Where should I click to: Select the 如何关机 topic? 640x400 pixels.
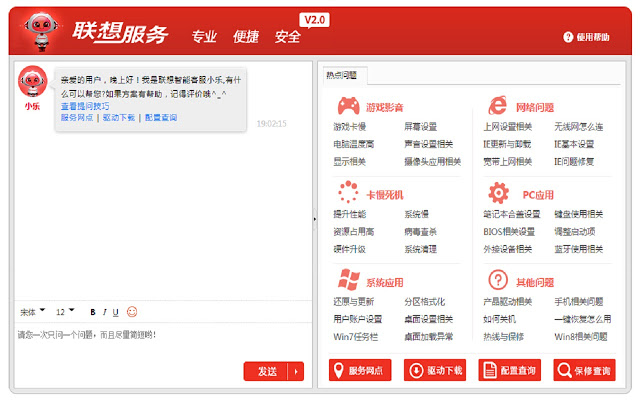tap(500, 319)
